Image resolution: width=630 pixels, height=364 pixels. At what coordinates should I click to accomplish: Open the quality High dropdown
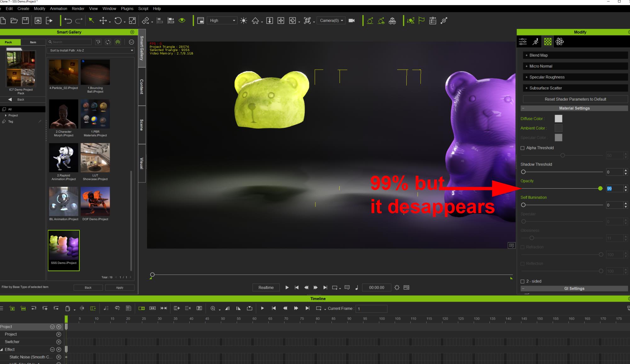222,20
